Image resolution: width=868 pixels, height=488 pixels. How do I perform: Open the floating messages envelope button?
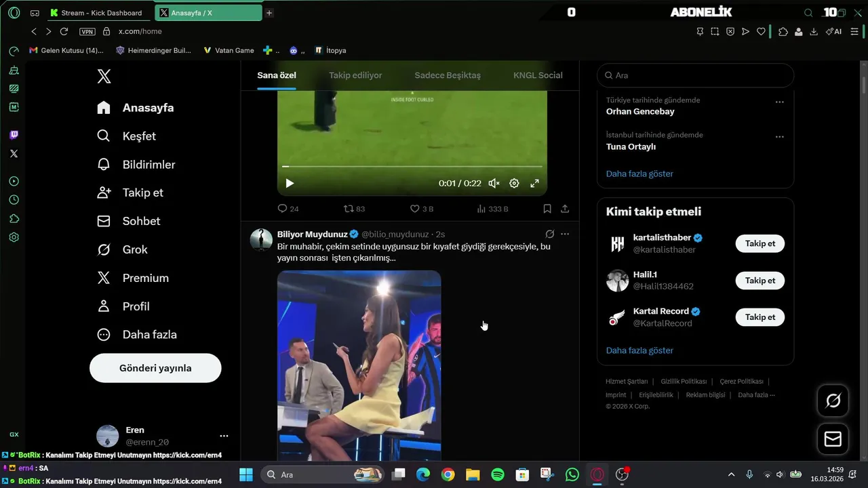[x=833, y=439]
